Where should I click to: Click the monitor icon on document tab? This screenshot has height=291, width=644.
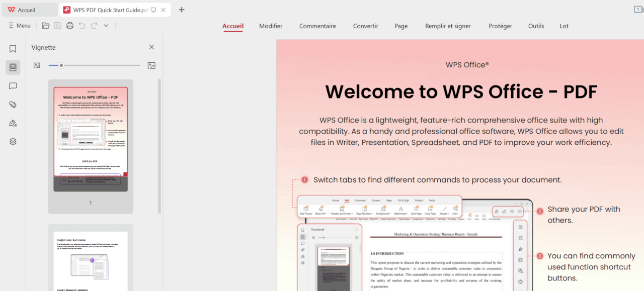click(153, 10)
